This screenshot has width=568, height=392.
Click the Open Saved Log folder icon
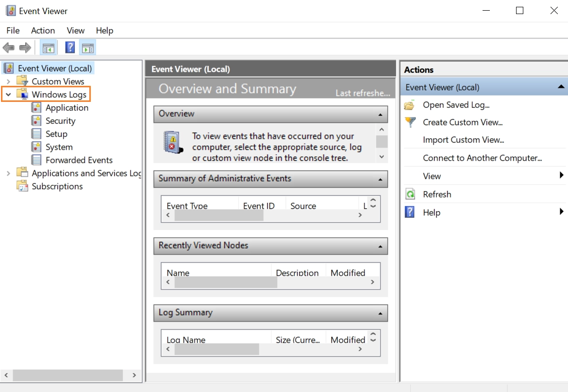point(410,105)
